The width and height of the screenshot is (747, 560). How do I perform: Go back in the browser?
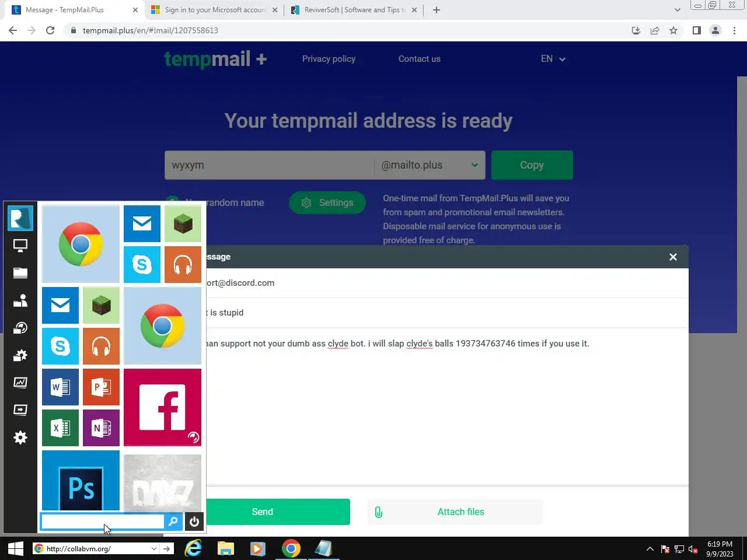click(x=13, y=30)
